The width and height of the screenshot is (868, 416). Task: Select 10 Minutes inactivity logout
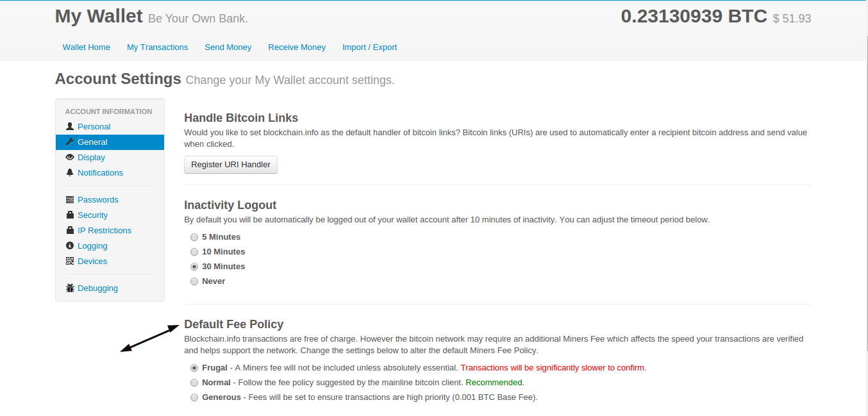(x=194, y=252)
